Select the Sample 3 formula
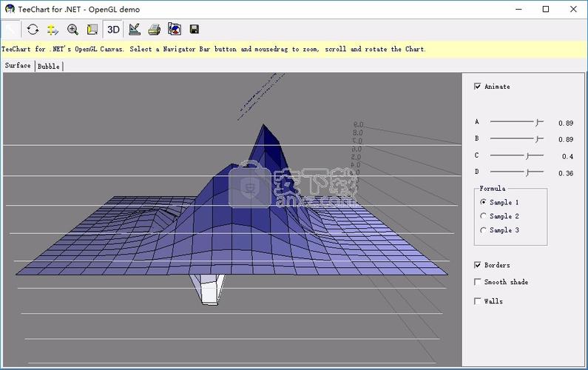Image resolution: width=588 pixels, height=370 pixels. tap(483, 230)
